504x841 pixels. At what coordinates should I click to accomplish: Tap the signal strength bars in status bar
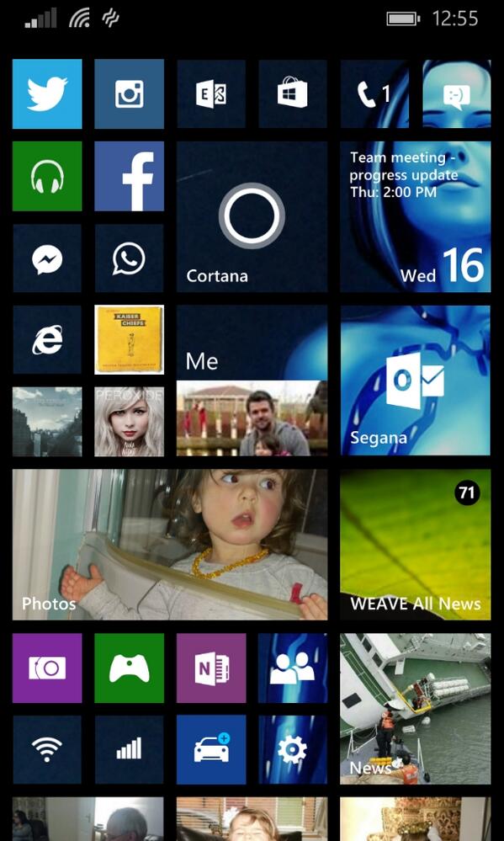point(40,19)
